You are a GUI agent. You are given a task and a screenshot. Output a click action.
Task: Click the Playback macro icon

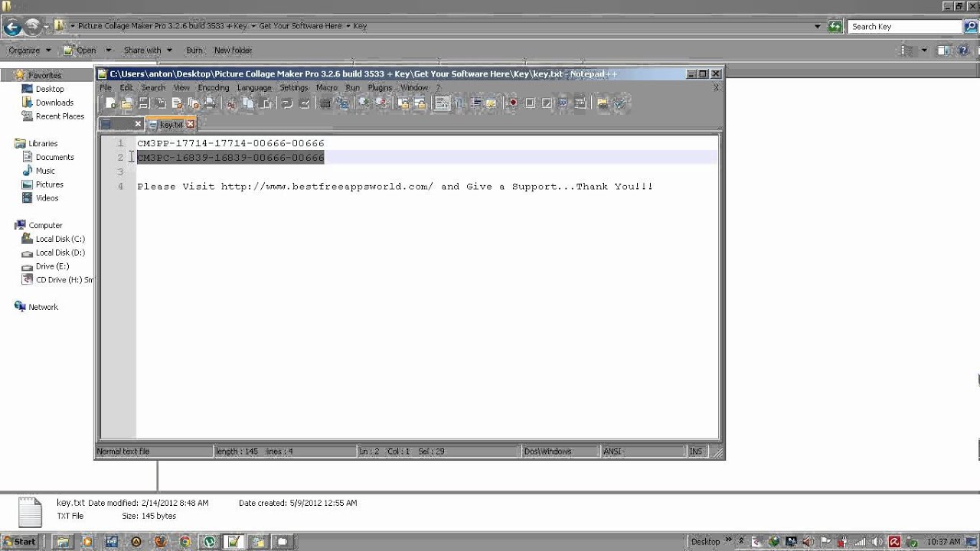[547, 103]
